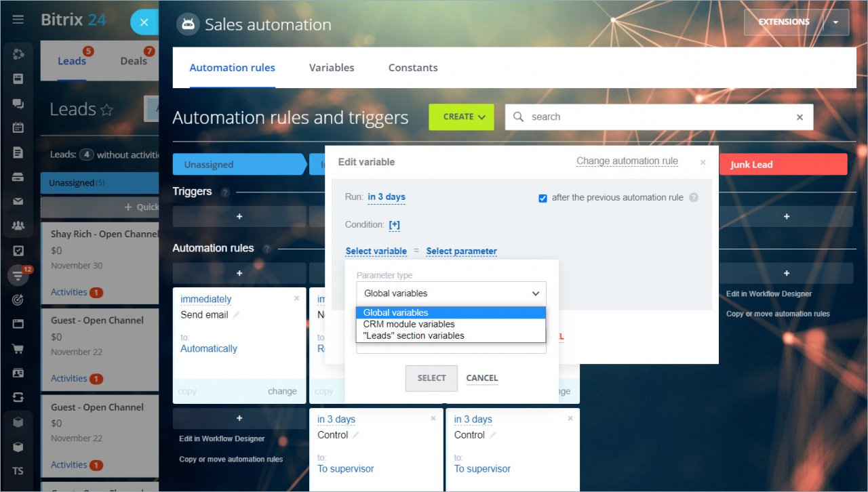Open the hamburger main menu
The image size is (868, 492).
[18, 19]
